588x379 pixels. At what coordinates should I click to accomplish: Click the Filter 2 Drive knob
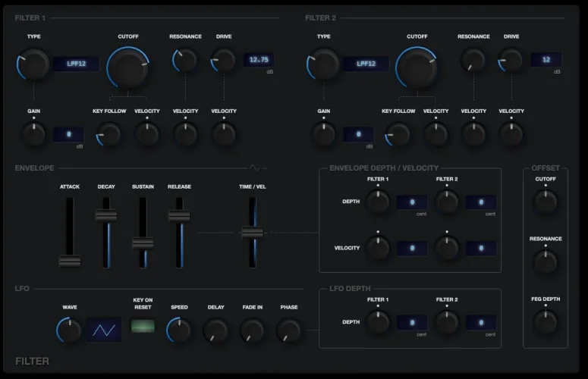pos(511,60)
